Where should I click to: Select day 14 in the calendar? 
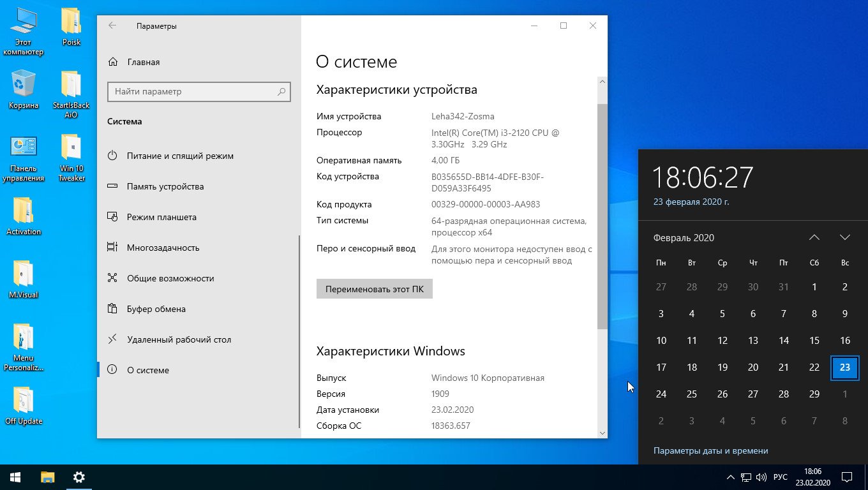click(x=784, y=341)
